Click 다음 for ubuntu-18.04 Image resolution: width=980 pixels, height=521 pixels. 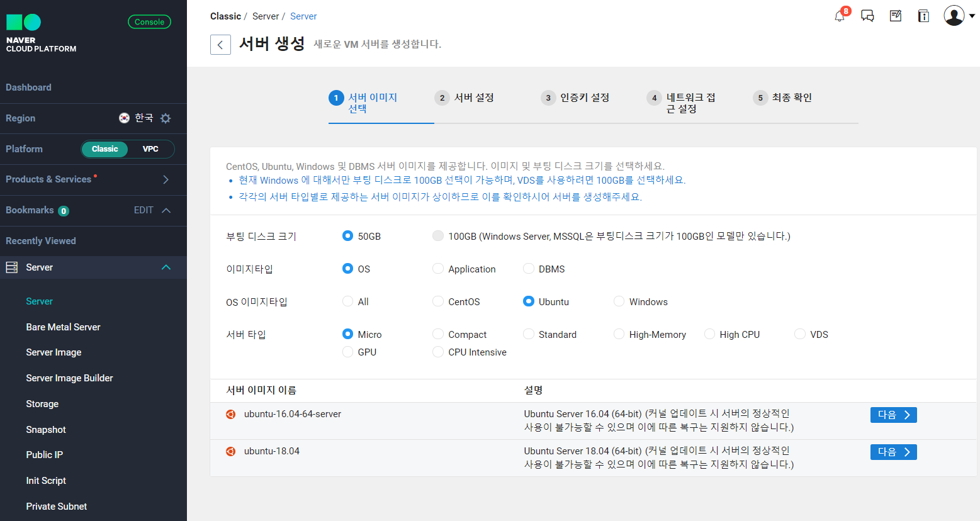coord(894,452)
